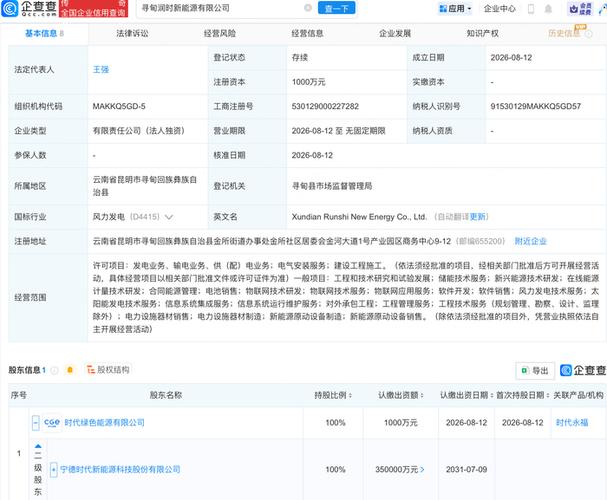Open legal representative 王强 link
This screenshot has width=607, height=500.
click(x=101, y=70)
